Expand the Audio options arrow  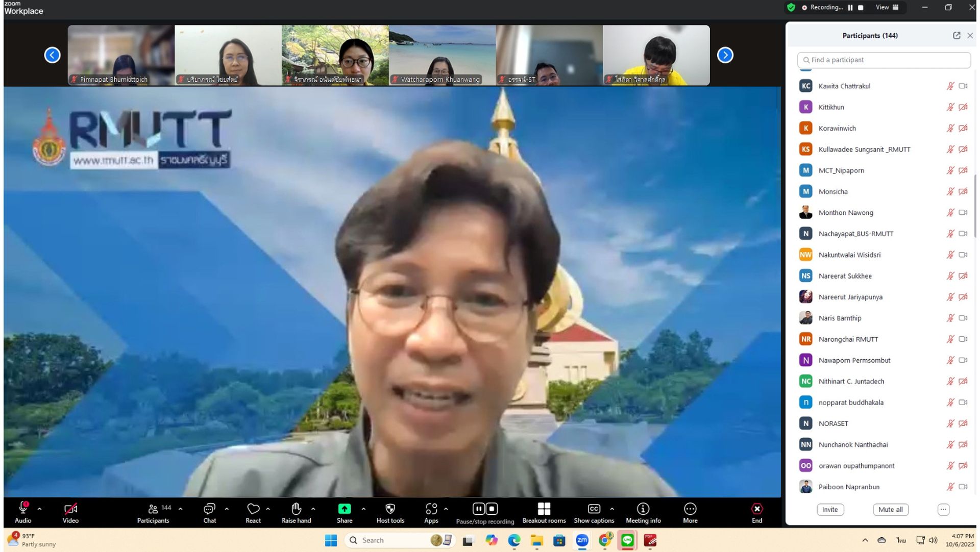tap(40, 509)
